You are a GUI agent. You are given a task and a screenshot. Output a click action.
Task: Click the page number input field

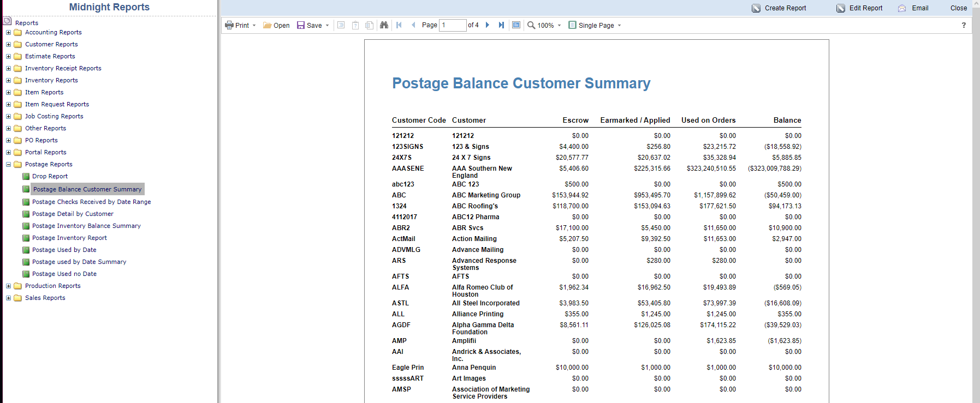pos(453,25)
